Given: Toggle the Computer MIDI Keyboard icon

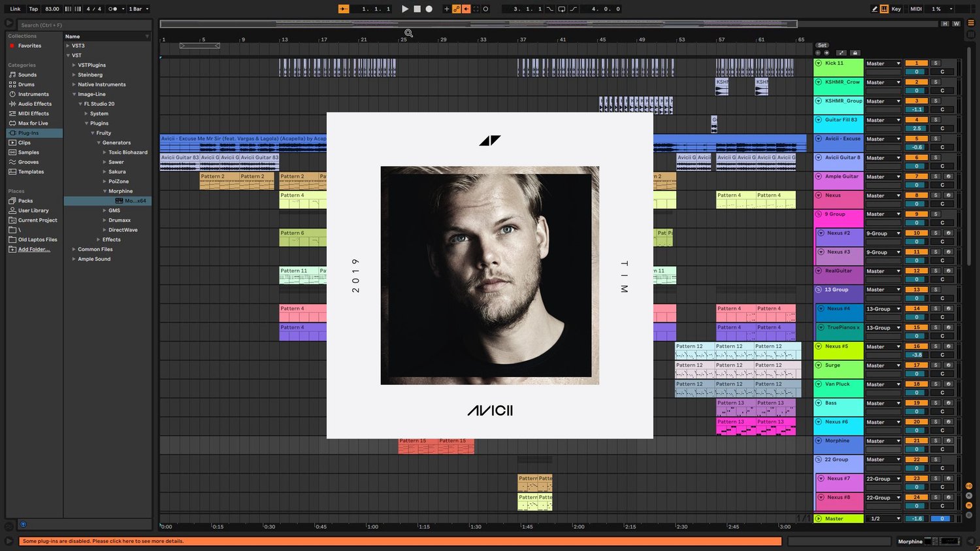Looking at the screenshot, I should click(x=884, y=9).
